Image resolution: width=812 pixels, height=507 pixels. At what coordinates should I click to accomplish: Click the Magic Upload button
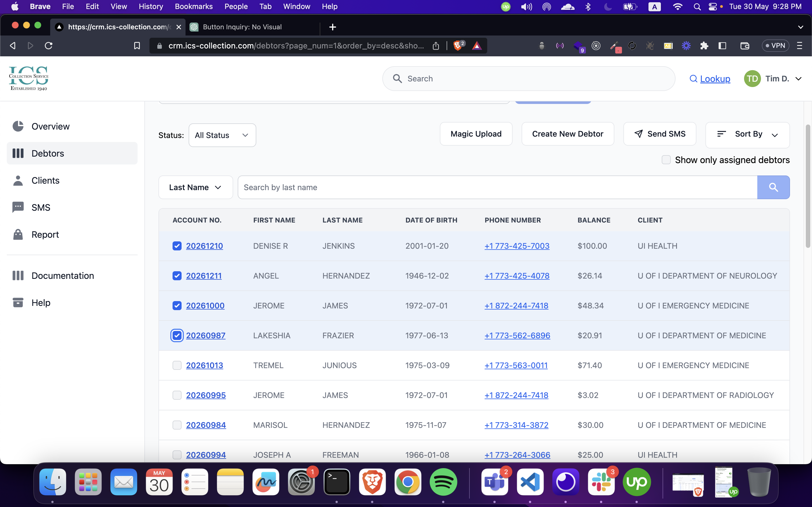(x=475, y=134)
